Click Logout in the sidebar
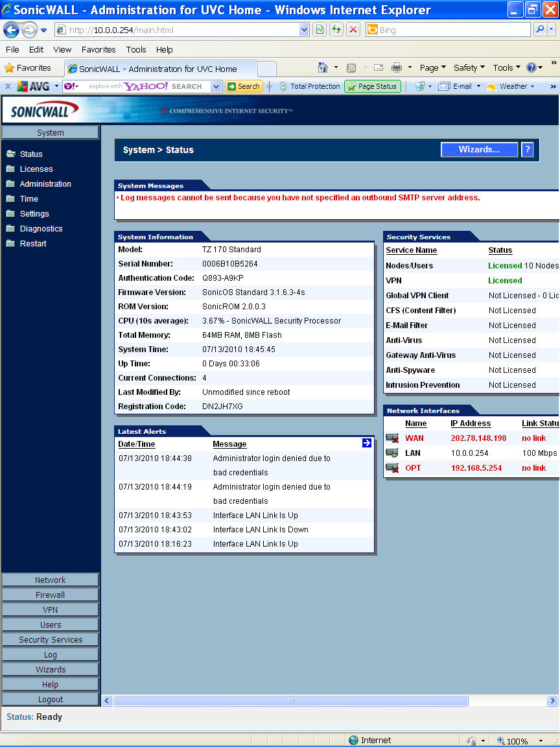Image resolution: width=560 pixels, height=747 pixels. 51,700
